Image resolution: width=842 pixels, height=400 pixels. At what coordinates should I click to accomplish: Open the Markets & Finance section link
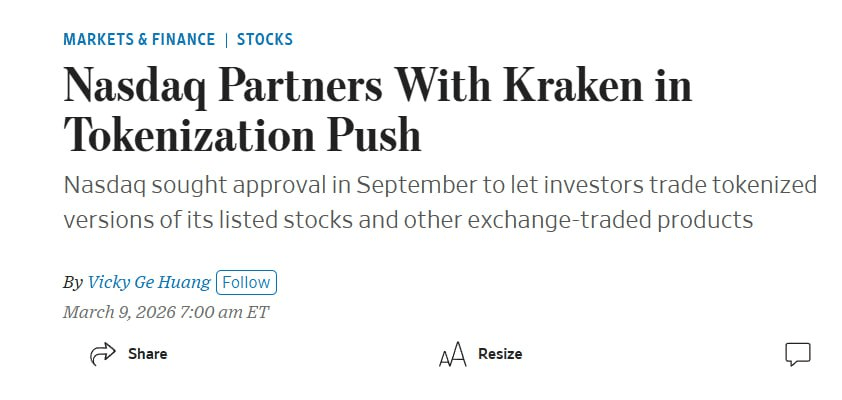coord(139,40)
